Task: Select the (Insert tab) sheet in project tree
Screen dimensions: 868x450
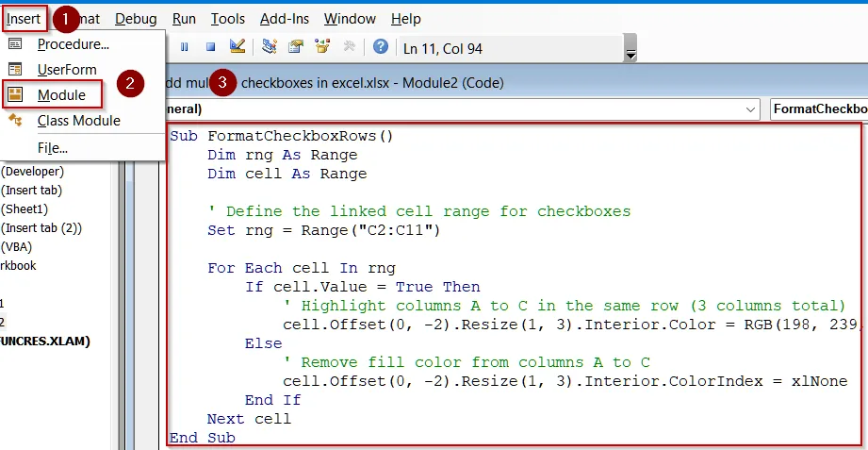Action: (x=31, y=191)
